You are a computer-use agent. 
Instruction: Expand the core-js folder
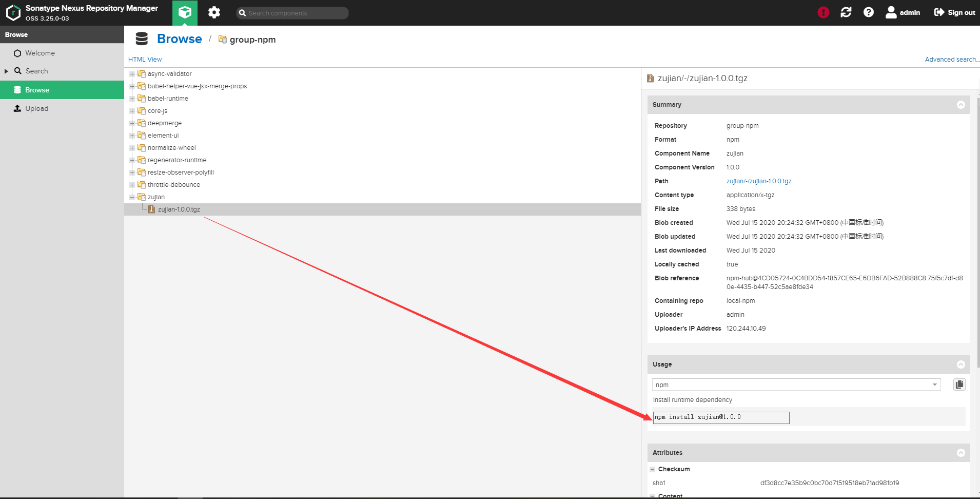pos(132,111)
